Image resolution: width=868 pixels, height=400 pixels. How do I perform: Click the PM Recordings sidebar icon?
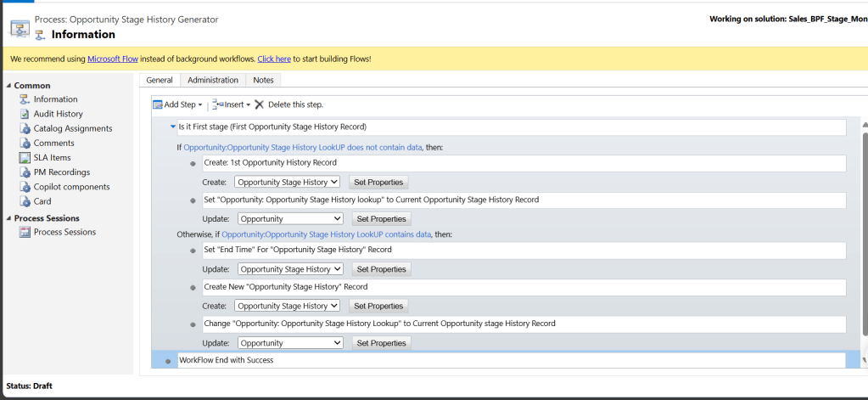tap(25, 172)
